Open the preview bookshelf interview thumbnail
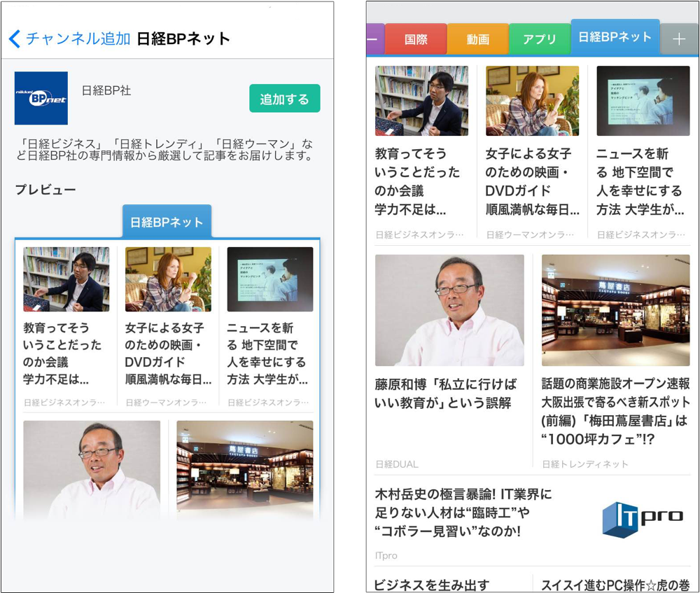 [66, 279]
